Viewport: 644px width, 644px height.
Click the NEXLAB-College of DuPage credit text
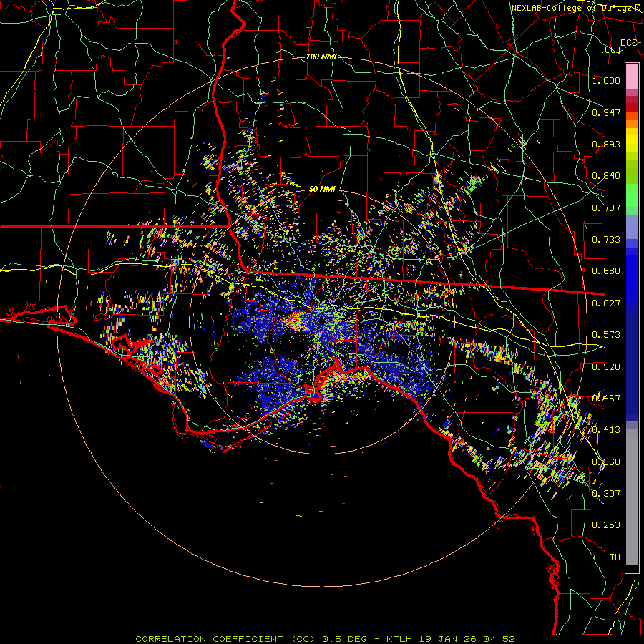577,8
